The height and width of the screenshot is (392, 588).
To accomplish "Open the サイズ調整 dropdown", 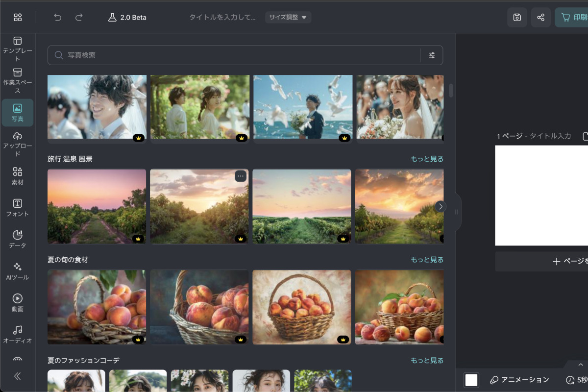I will point(288,18).
